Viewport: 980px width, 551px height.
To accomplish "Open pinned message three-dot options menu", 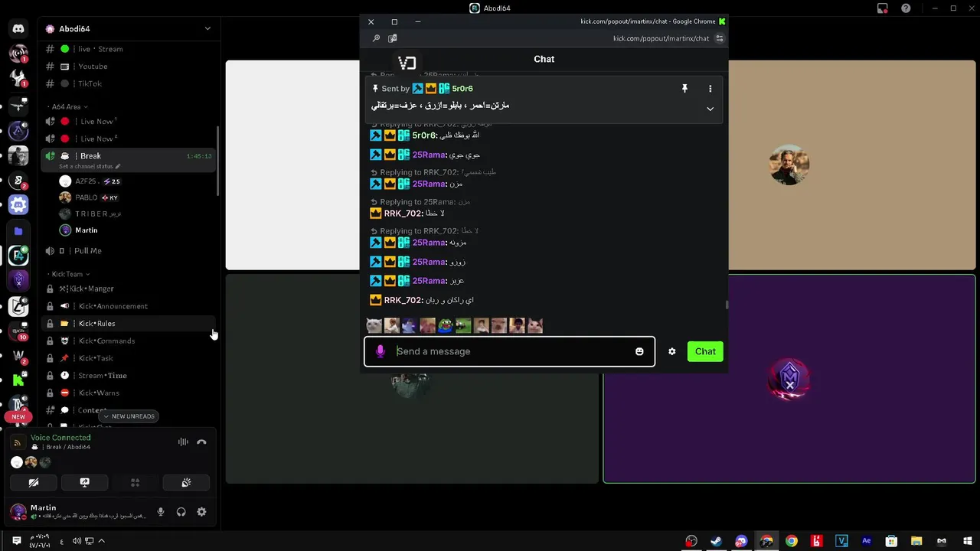I will pyautogui.click(x=710, y=89).
